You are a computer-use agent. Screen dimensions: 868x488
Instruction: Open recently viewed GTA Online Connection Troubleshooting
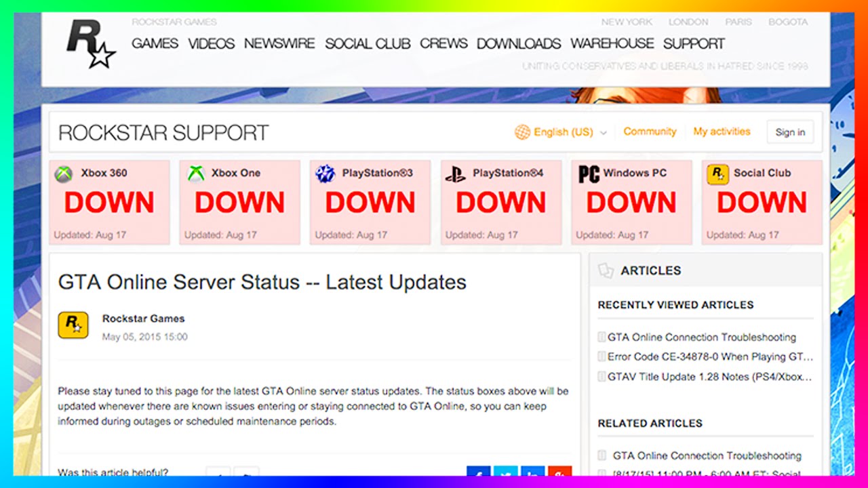coord(702,337)
